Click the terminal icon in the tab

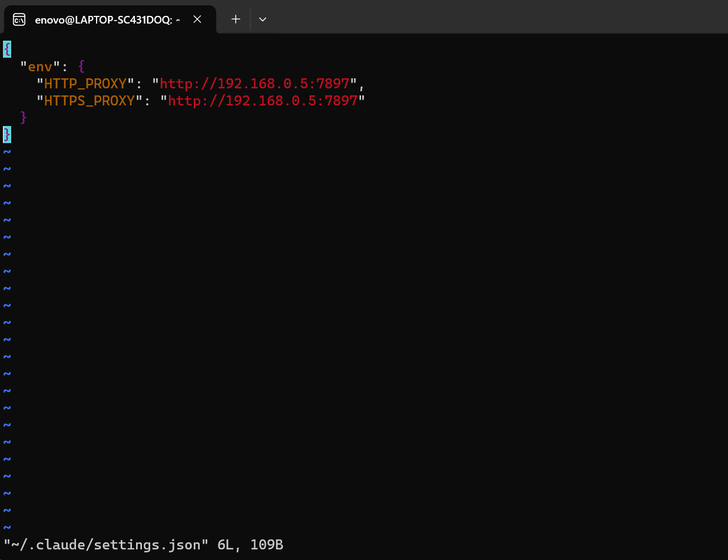(19, 19)
